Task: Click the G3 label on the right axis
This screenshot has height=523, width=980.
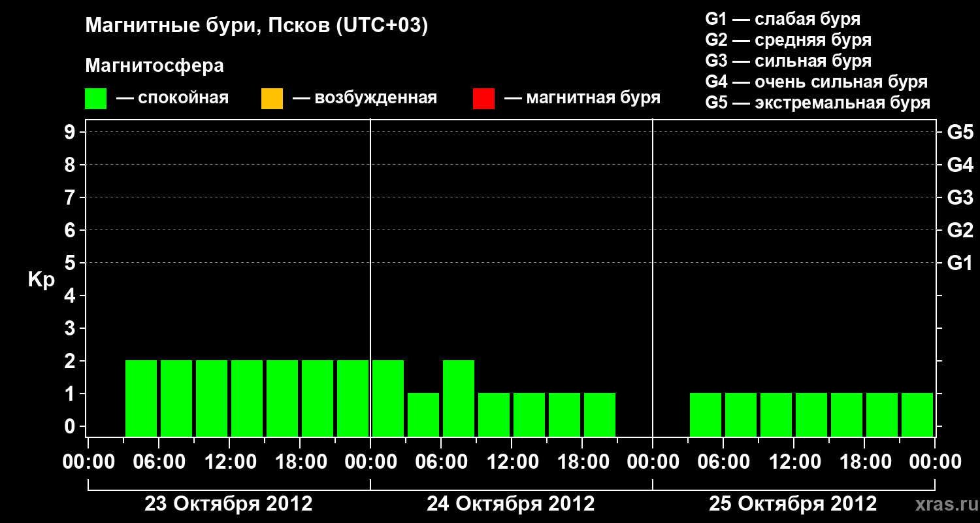Action: (x=960, y=198)
